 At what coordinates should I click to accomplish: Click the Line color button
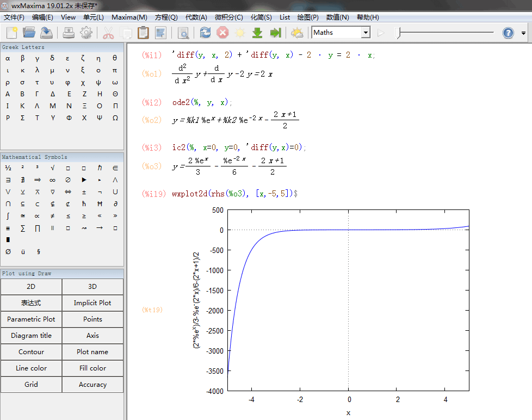(31, 368)
